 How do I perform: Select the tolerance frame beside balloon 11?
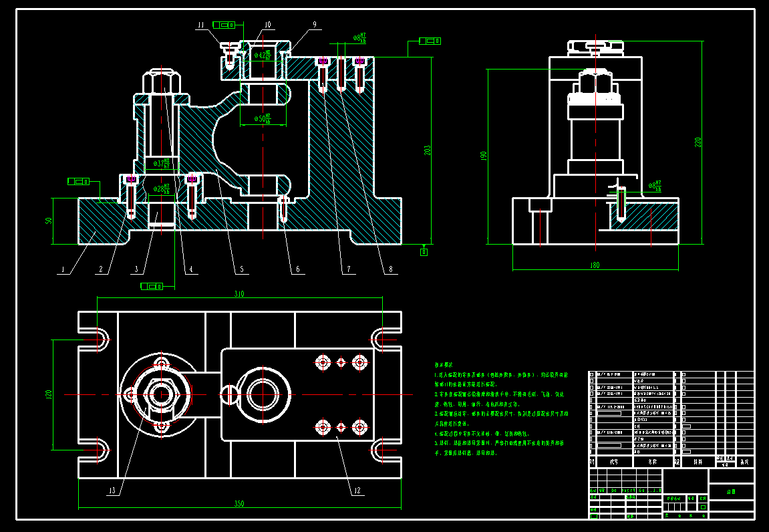[x=224, y=25]
